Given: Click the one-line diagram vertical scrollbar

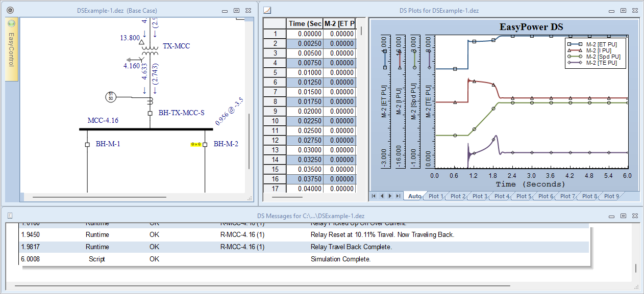Looking at the screenshot, I should [x=249, y=141].
